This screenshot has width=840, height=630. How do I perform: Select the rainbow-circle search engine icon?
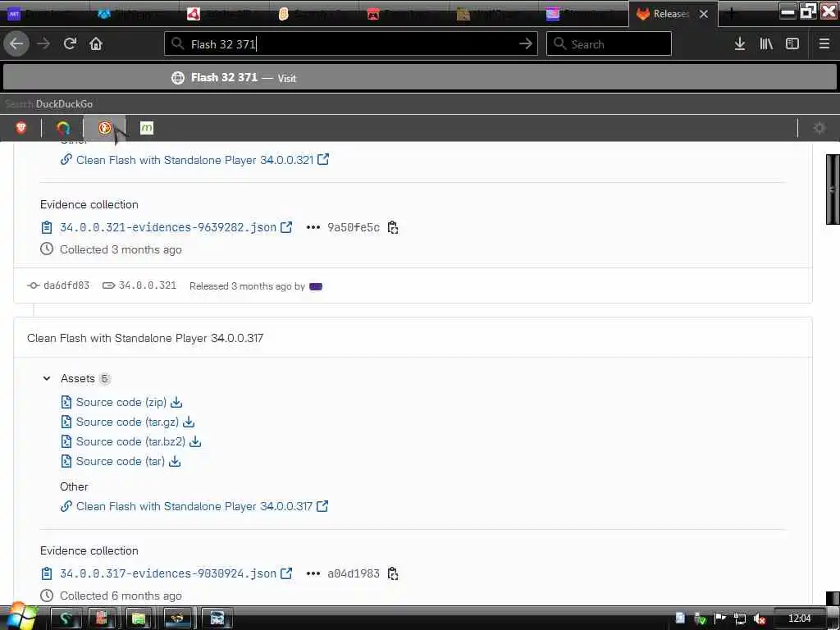(x=63, y=128)
